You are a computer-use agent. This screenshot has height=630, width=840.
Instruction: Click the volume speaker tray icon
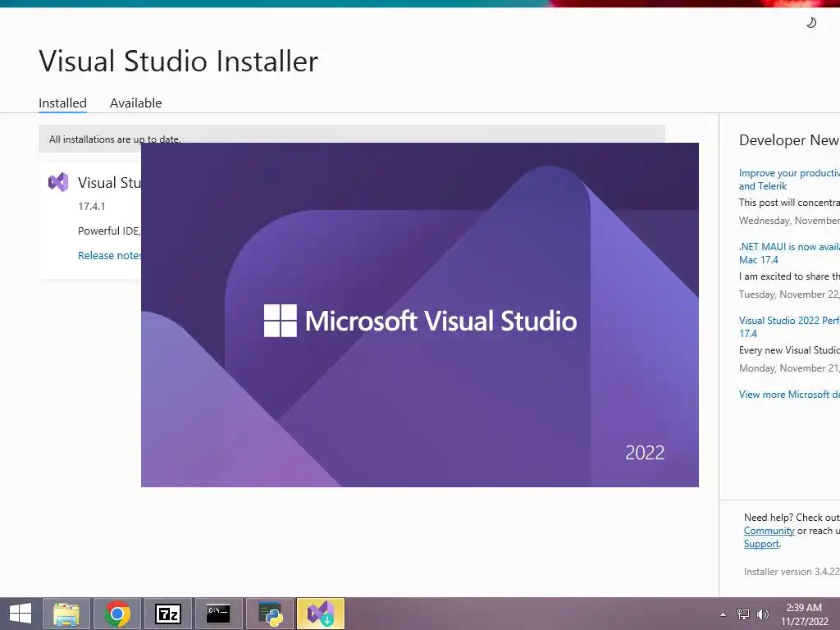point(762,614)
